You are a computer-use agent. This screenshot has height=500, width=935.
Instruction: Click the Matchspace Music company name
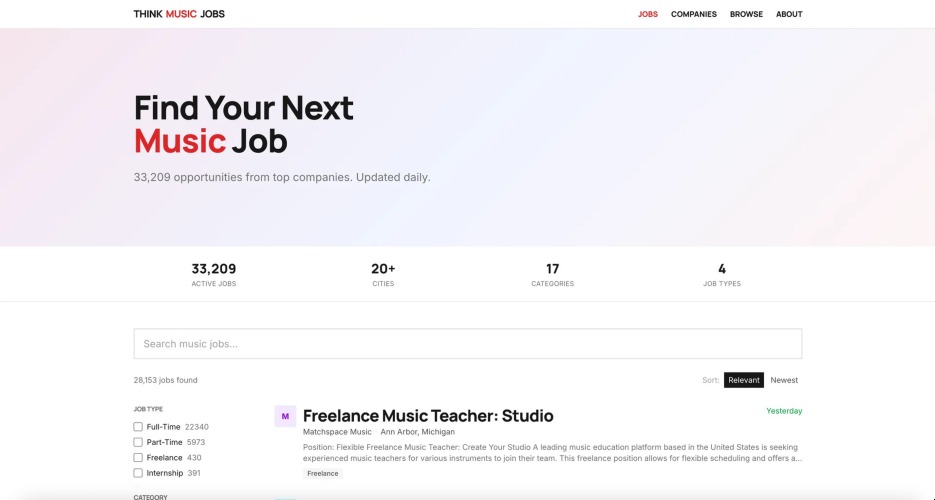[x=337, y=432]
